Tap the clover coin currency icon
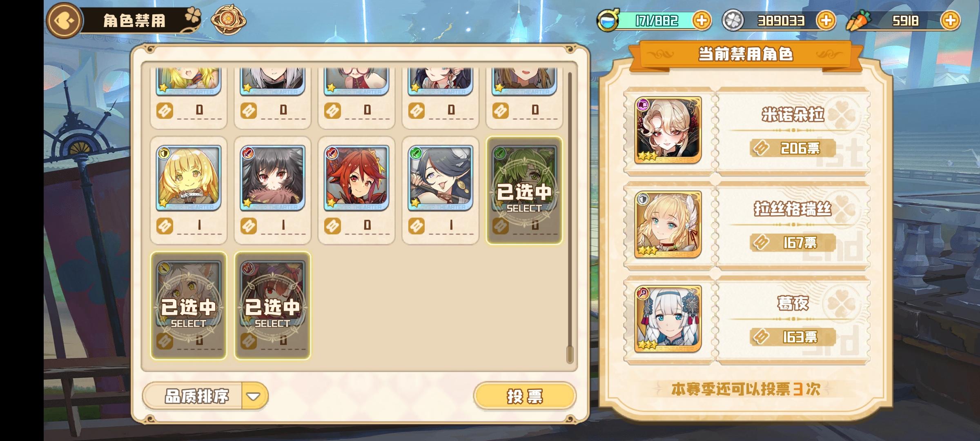 coord(733,20)
